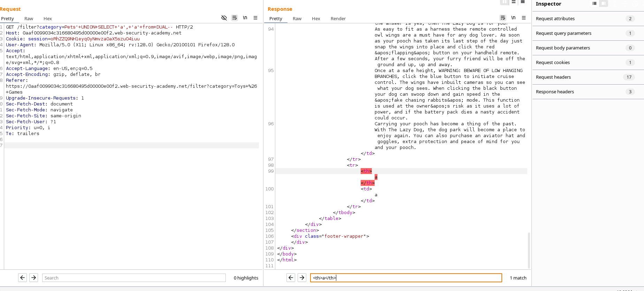The image size is (644, 291).
Task: Dock Inspector panel to the left
Action: click(595, 3)
